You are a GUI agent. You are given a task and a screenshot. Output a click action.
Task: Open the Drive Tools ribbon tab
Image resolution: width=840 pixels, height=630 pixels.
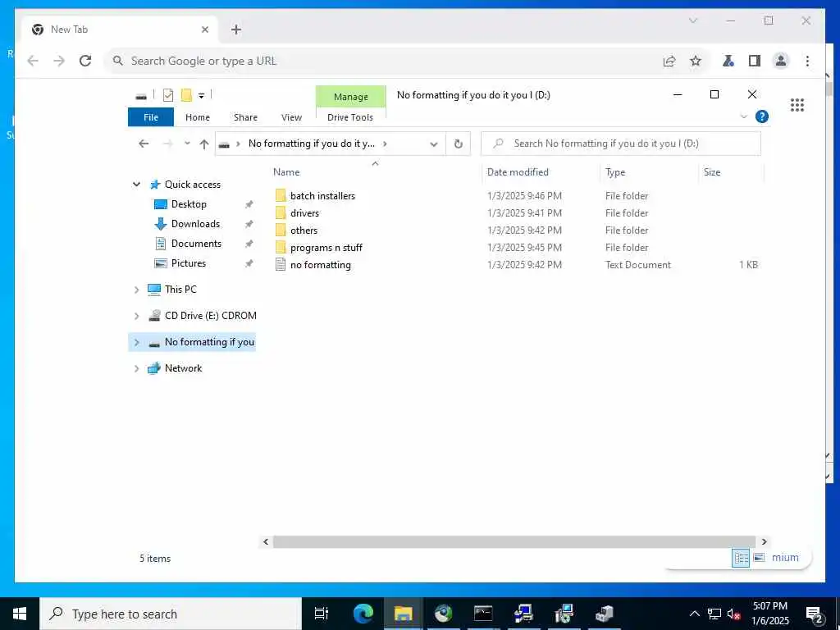pyautogui.click(x=350, y=117)
